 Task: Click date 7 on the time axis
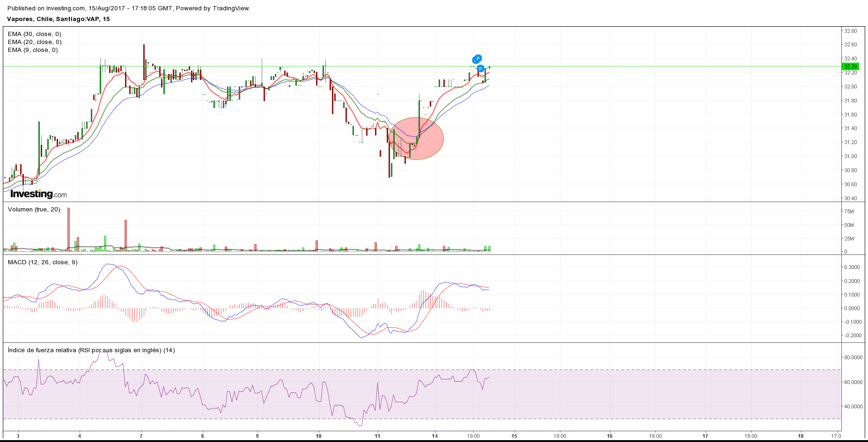point(141,436)
